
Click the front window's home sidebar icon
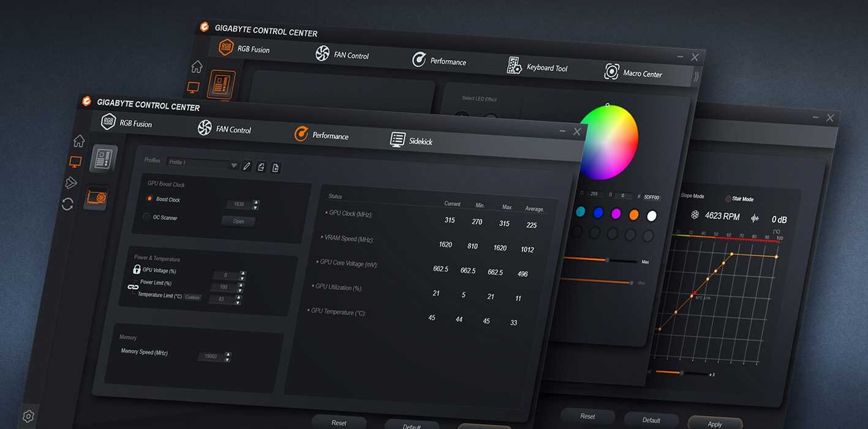78,141
